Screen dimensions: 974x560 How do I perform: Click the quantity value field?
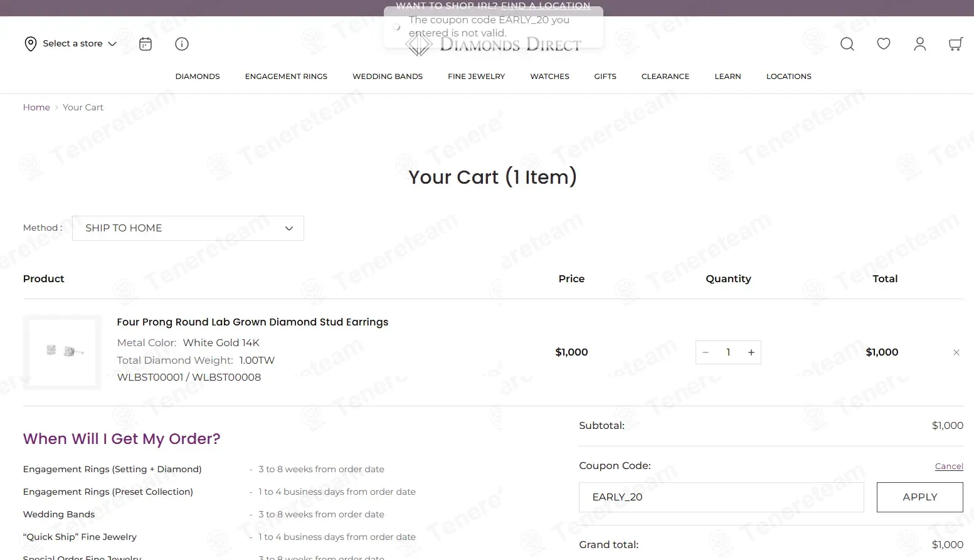pyautogui.click(x=728, y=352)
